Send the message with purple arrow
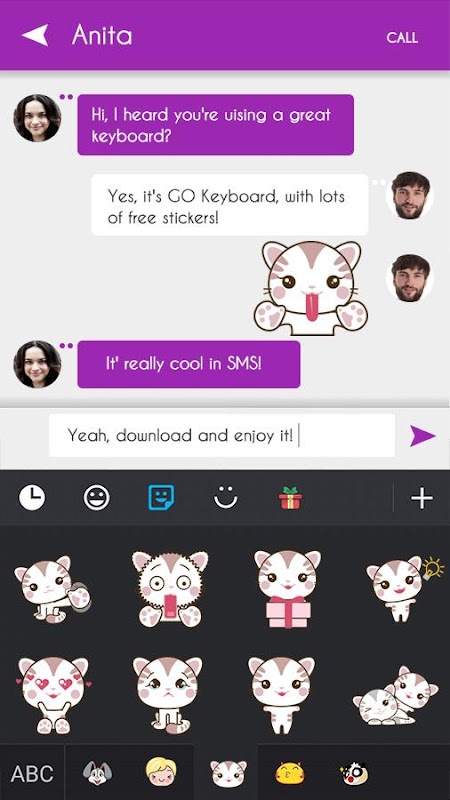The height and width of the screenshot is (800, 450). point(422,436)
